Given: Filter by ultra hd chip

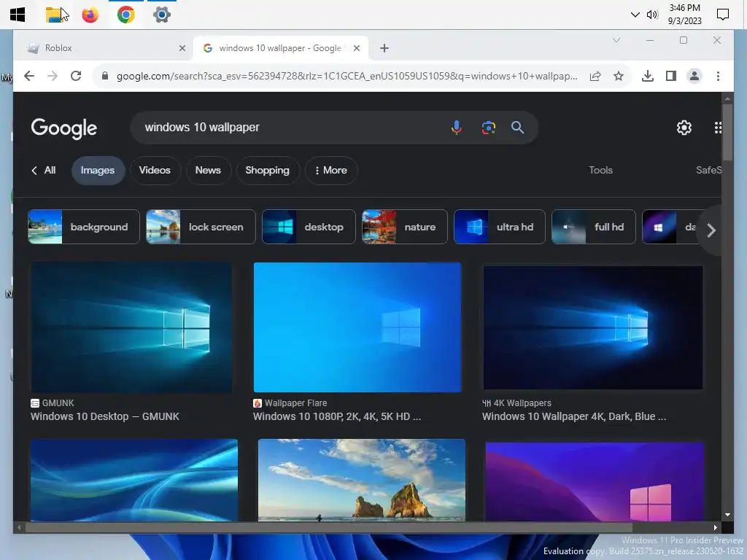Looking at the screenshot, I should [499, 227].
